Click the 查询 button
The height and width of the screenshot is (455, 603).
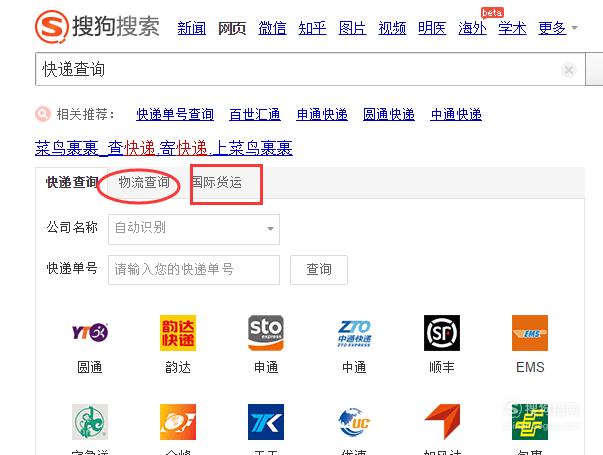tap(319, 270)
